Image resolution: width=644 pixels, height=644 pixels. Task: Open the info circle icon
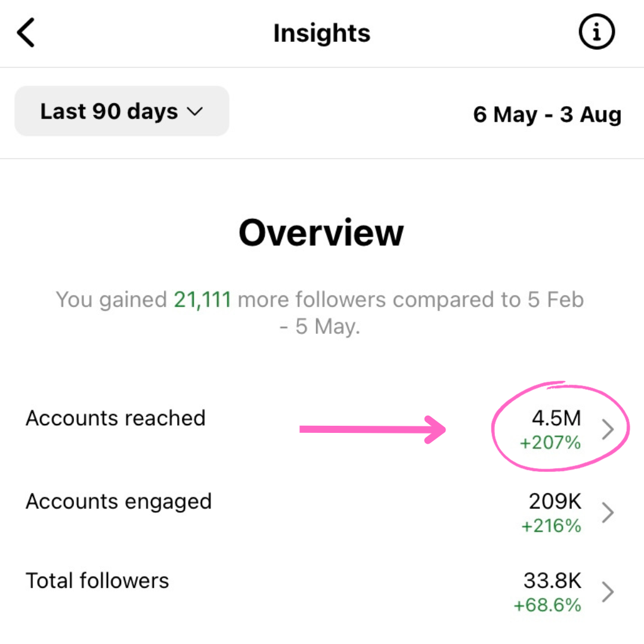point(596,32)
